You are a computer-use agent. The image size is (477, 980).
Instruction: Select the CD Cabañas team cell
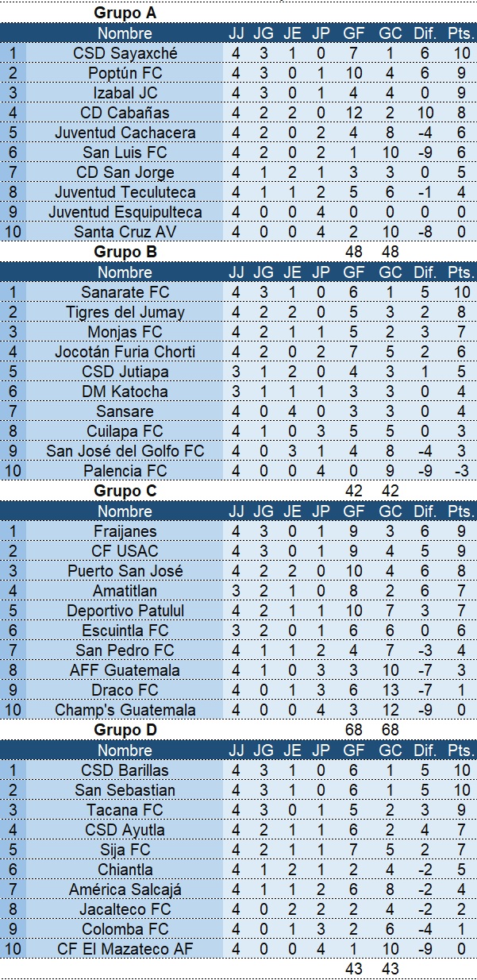click(x=125, y=113)
